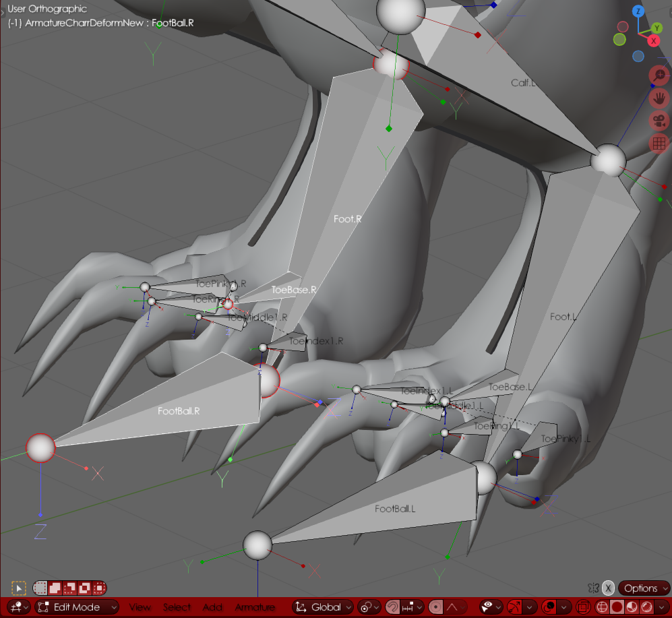Choose the 'intersect selection' mode icon
The width and height of the screenshot is (672, 618).
click(x=99, y=588)
